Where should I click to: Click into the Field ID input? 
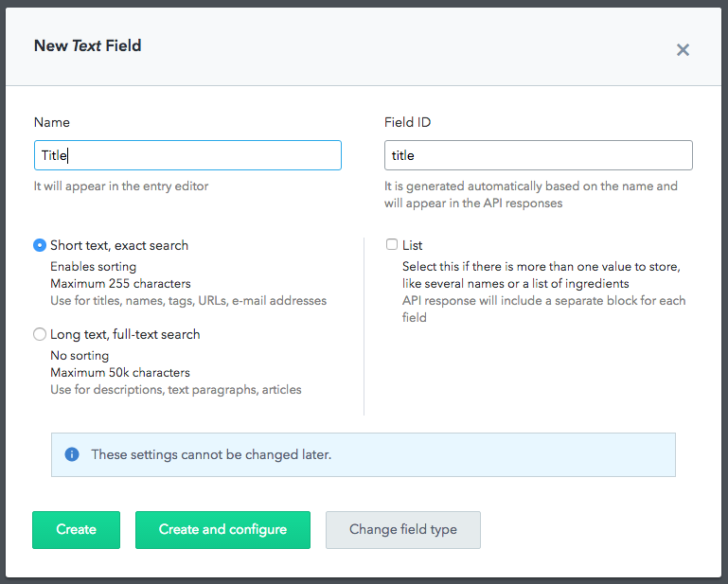coord(538,155)
